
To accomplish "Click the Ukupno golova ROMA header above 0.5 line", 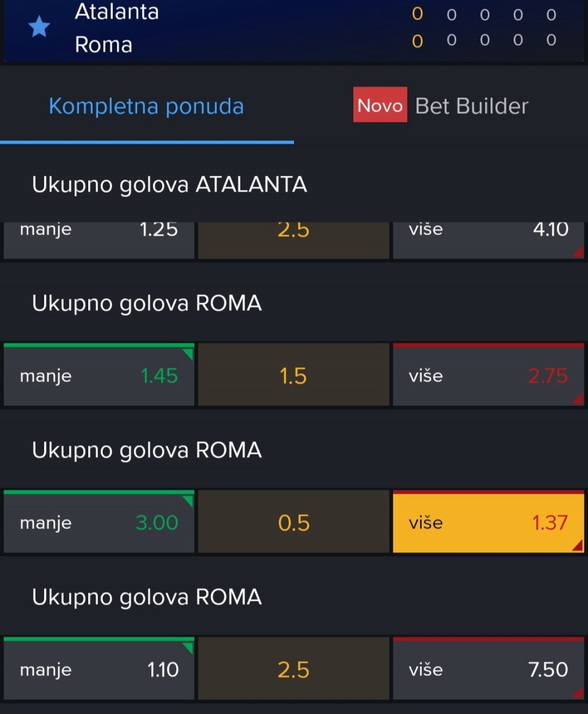I will (x=146, y=450).
